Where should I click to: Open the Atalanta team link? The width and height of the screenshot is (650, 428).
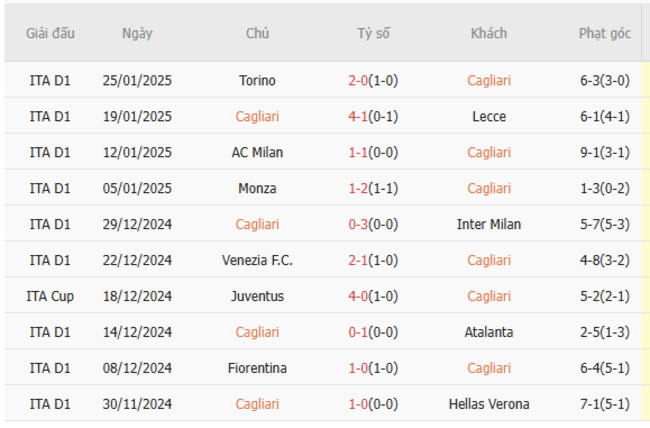coord(489,332)
